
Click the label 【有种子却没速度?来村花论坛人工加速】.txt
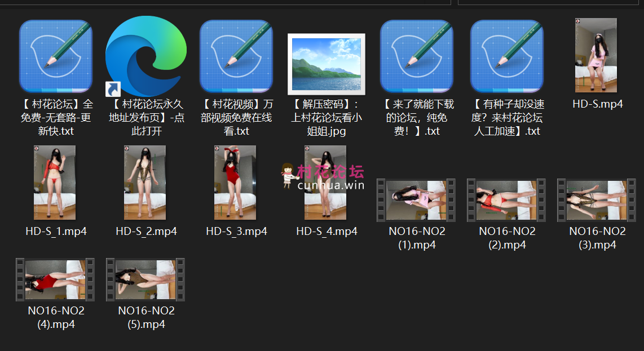[x=507, y=117]
